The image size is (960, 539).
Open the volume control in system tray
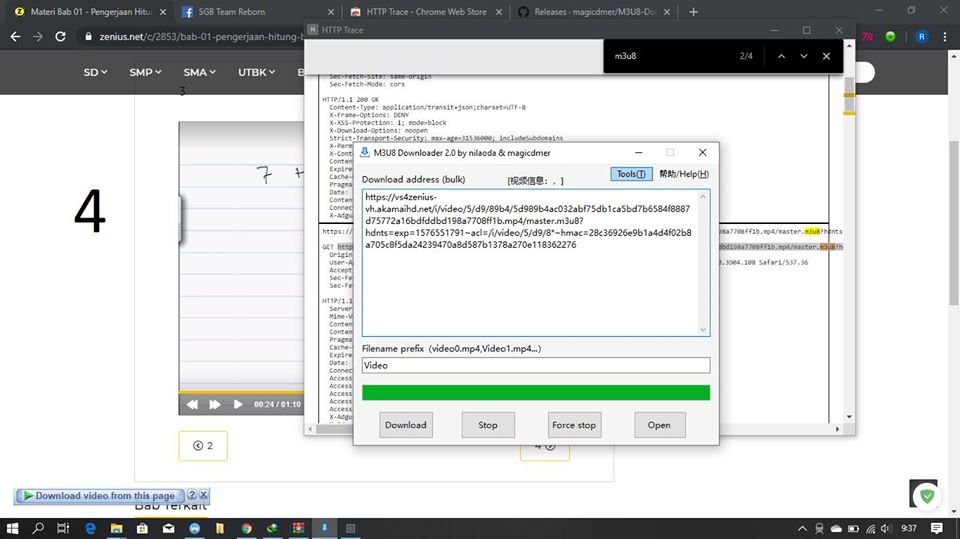887,529
